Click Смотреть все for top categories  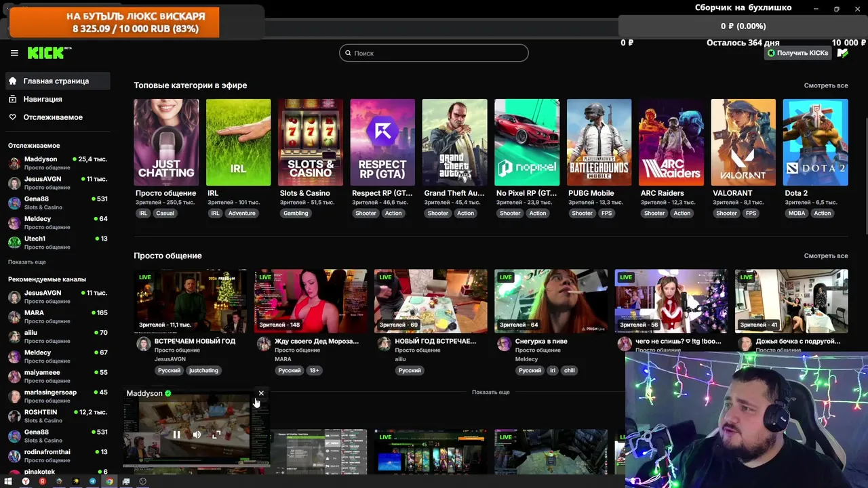[x=826, y=85]
